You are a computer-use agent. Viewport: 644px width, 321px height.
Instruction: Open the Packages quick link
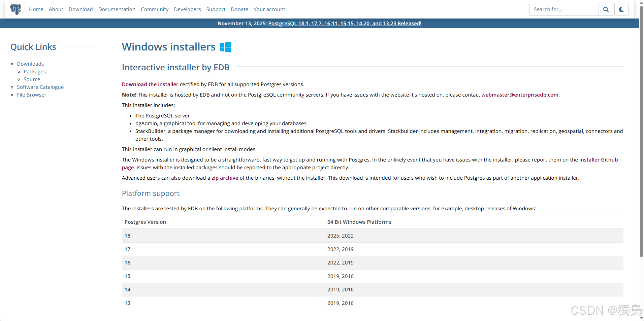tap(35, 71)
